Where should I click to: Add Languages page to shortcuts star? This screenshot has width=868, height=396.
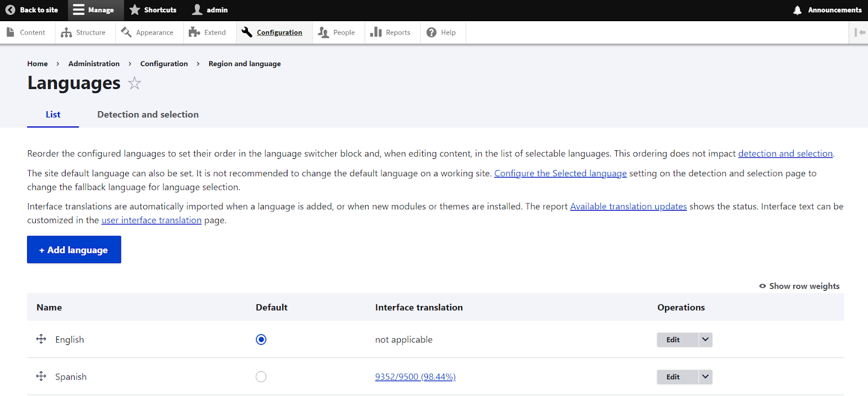coord(135,83)
